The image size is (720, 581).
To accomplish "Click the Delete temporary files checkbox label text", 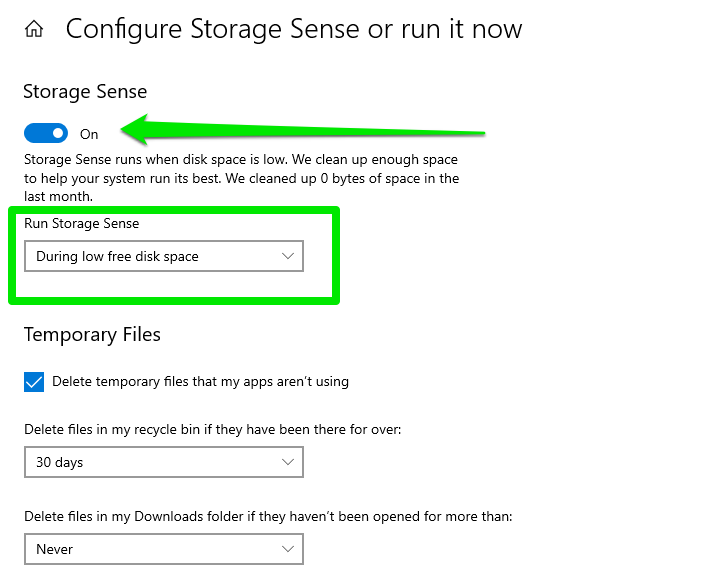I will pyautogui.click(x=201, y=382).
